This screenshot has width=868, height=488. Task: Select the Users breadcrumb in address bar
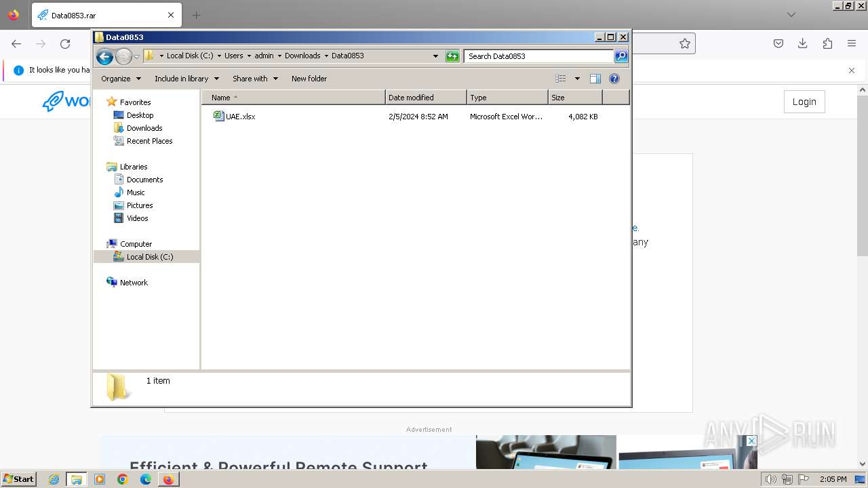[x=233, y=56]
